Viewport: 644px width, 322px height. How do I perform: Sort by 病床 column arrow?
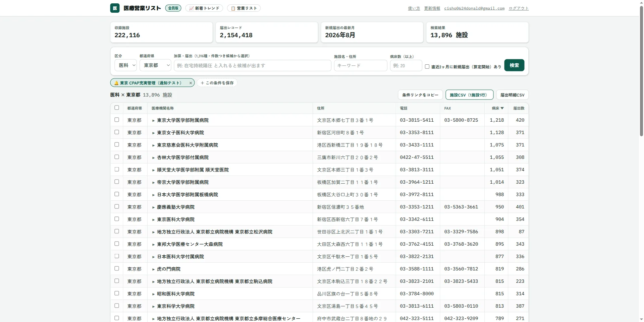502,108
